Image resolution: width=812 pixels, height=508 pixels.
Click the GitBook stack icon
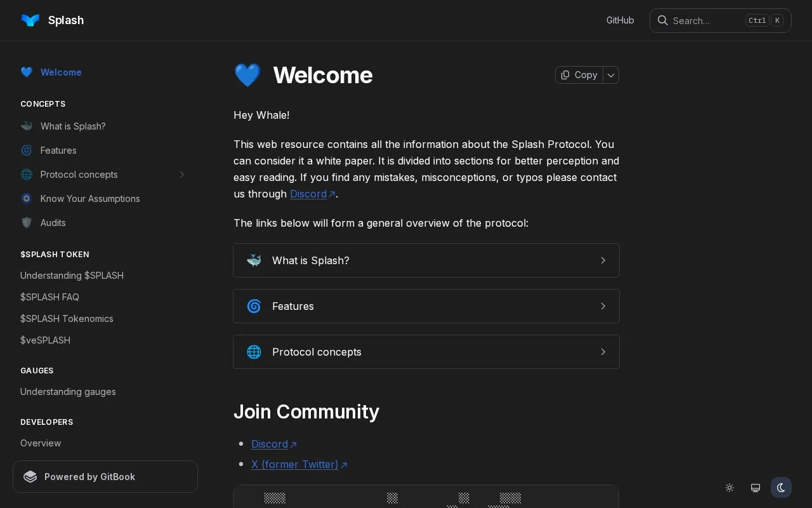(30, 477)
